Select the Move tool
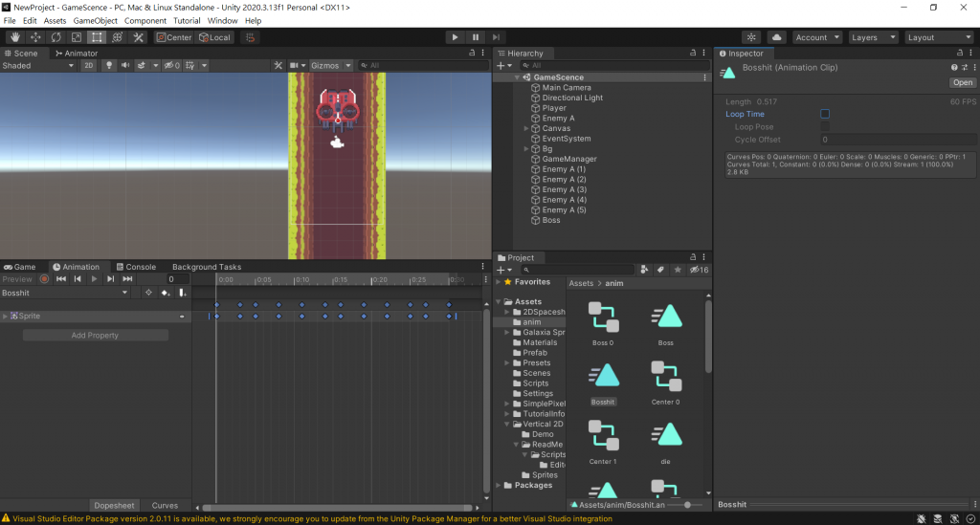This screenshot has width=980, height=525. pos(35,37)
